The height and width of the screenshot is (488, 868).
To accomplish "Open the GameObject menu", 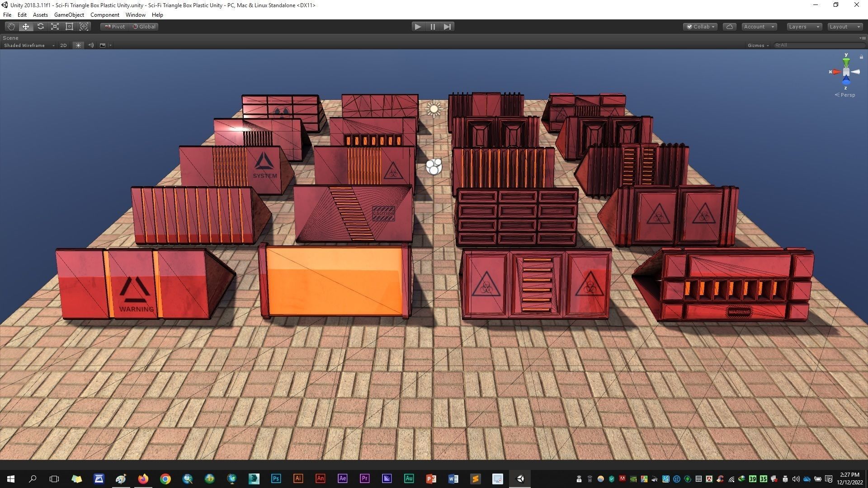I will [x=69, y=15].
